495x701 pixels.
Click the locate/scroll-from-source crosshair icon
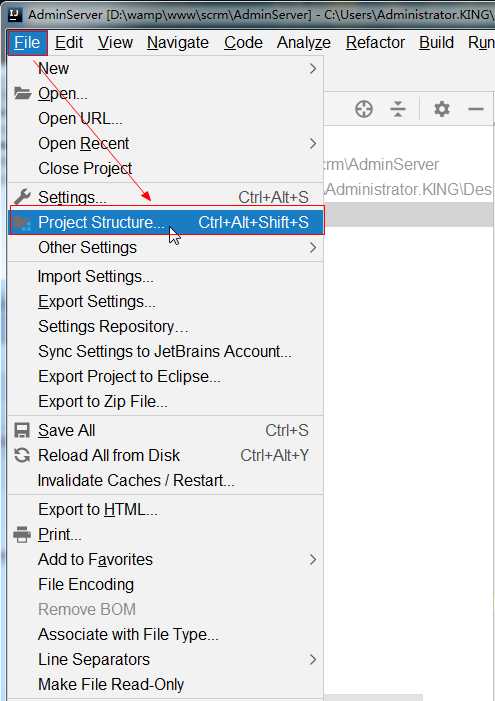click(364, 109)
